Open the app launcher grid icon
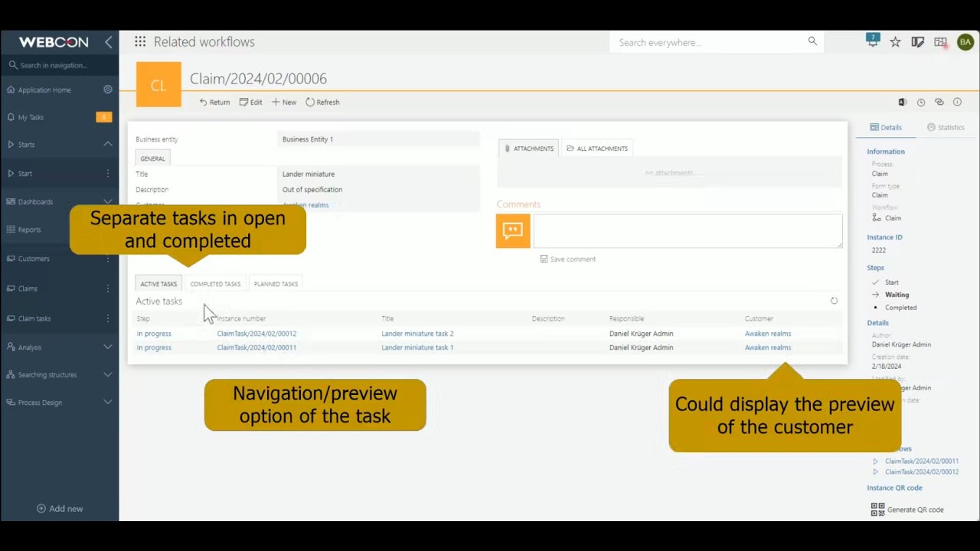The height and width of the screenshot is (551, 980). [x=140, y=42]
